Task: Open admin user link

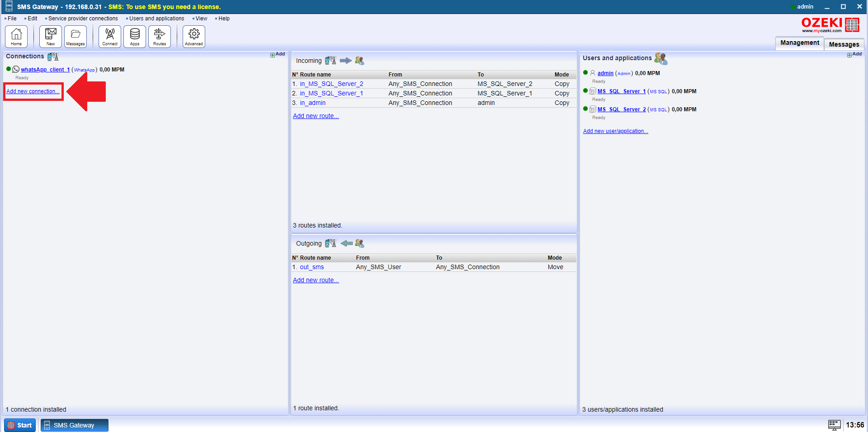Action: point(605,73)
